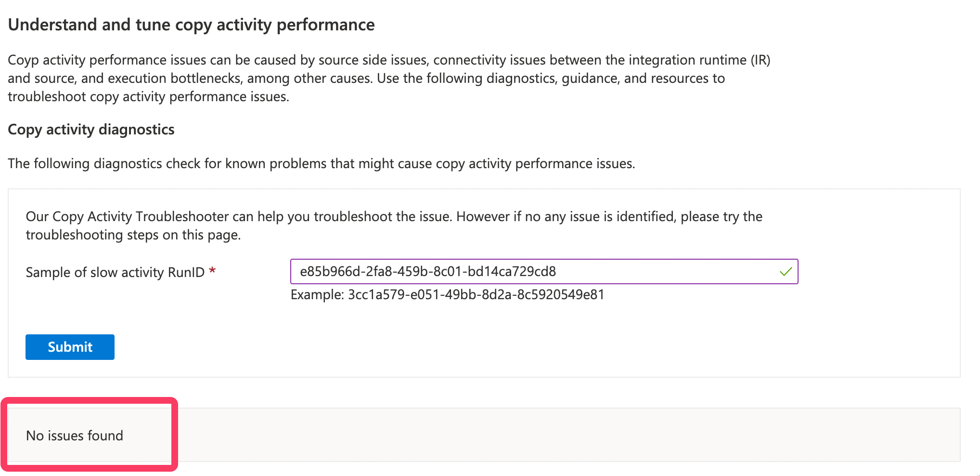Click the 'Understand and tune copy activity performance' heading
Screen dimensions: 980x476
191,25
